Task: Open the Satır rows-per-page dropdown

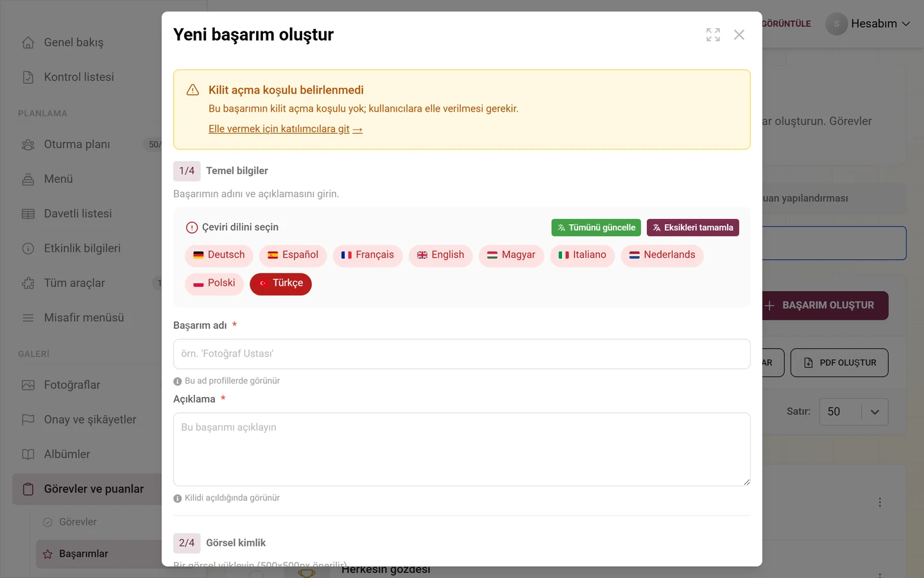Action: tap(854, 412)
